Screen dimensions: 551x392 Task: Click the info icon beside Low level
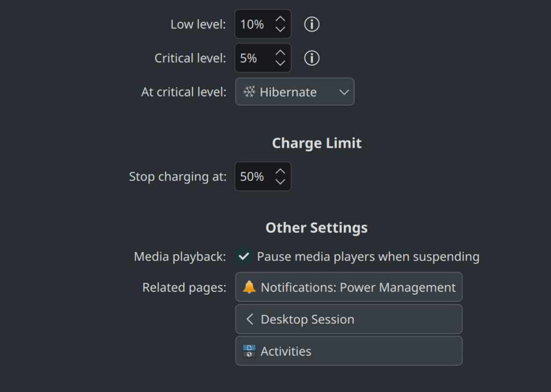(311, 24)
